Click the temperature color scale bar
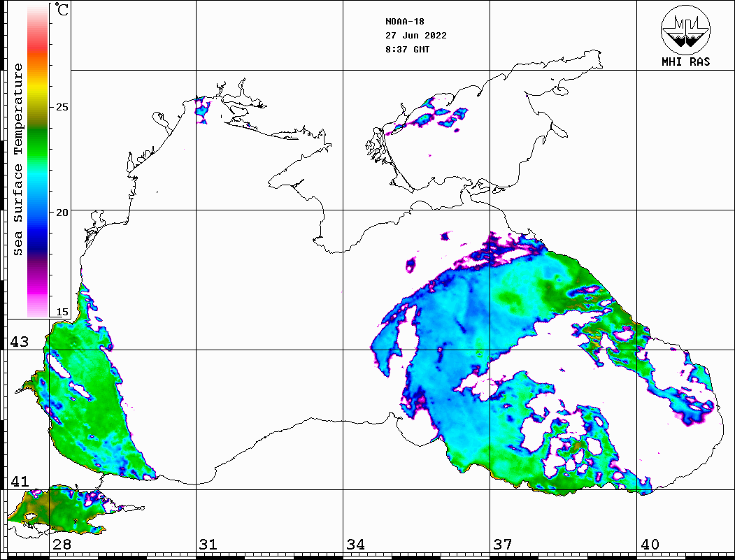Image resolution: width=735 pixels, height=560 pixels. pos(38,161)
